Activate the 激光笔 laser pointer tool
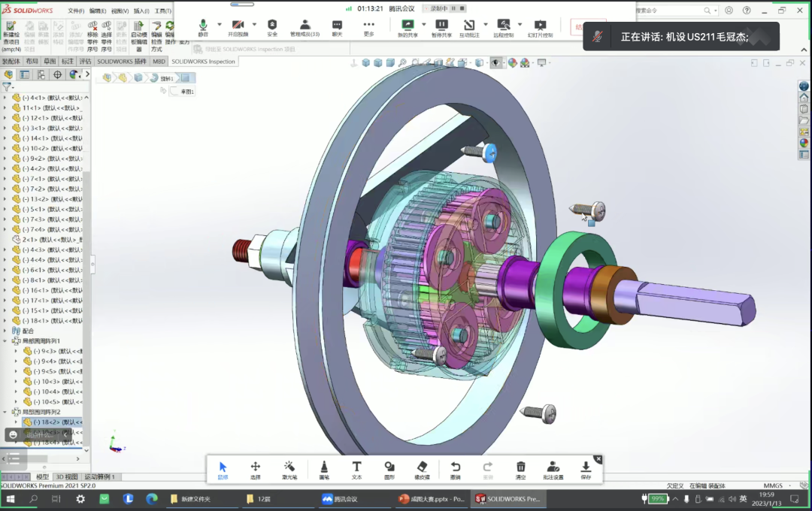 (x=289, y=470)
